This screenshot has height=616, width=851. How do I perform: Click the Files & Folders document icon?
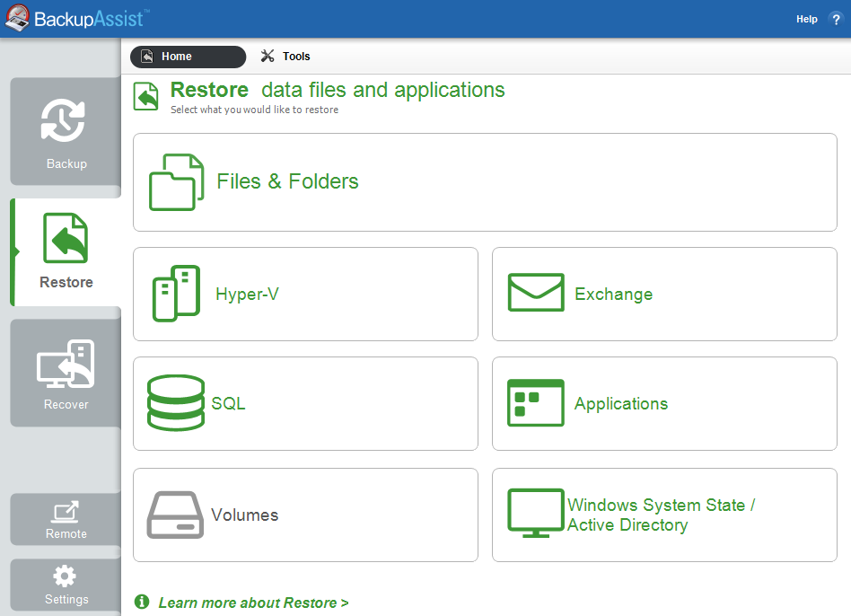(176, 182)
